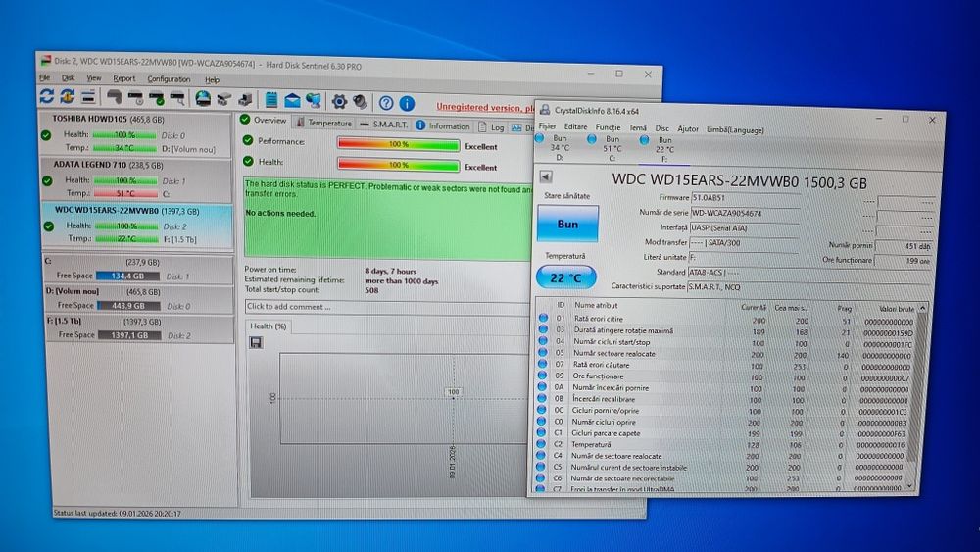This screenshot has width=980, height=552.
Task: Select the TOSHIBA HDWD105 disk entry
Action: point(136,133)
